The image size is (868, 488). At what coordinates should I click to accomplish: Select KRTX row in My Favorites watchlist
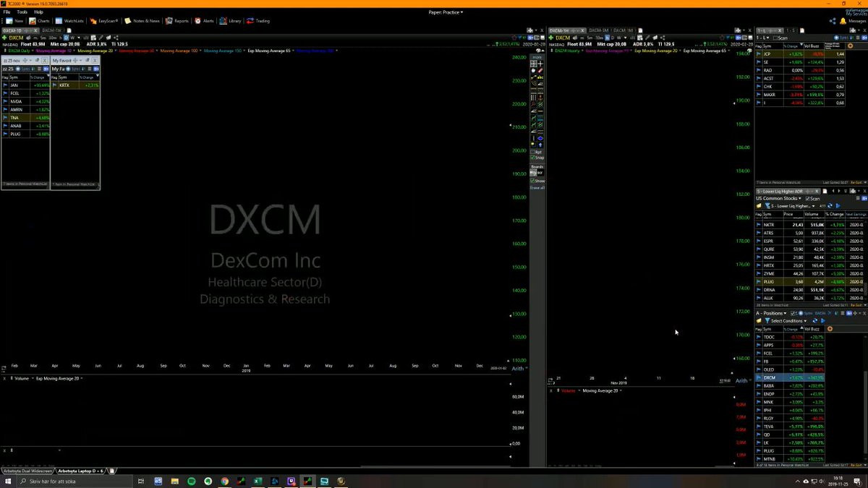75,85
